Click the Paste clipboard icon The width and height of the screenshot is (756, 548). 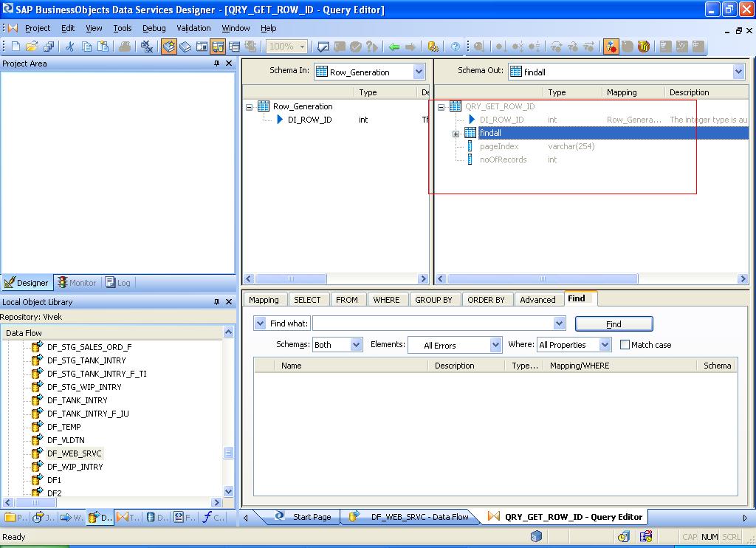(x=103, y=47)
